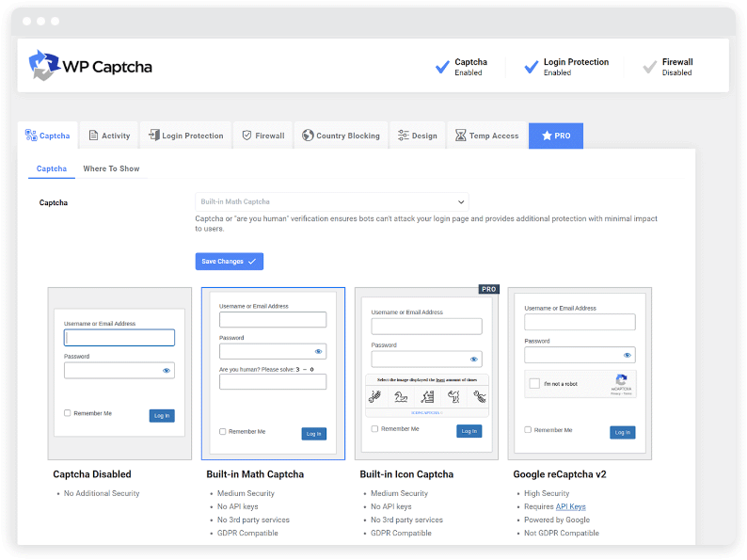Click the hourglass icon on Temp Access tab
Image resolution: width=747 pixels, height=560 pixels.
pyautogui.click(x=460, y=136)
